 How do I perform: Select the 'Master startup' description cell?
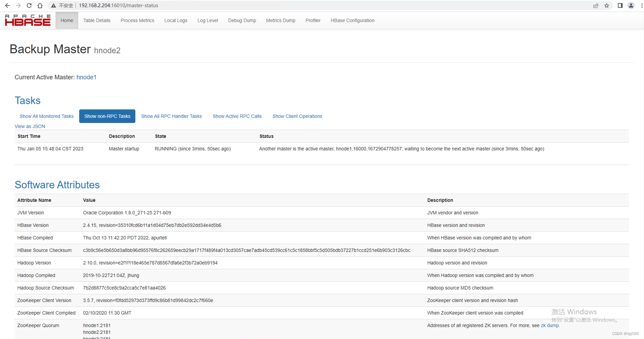tap(124, 149)
